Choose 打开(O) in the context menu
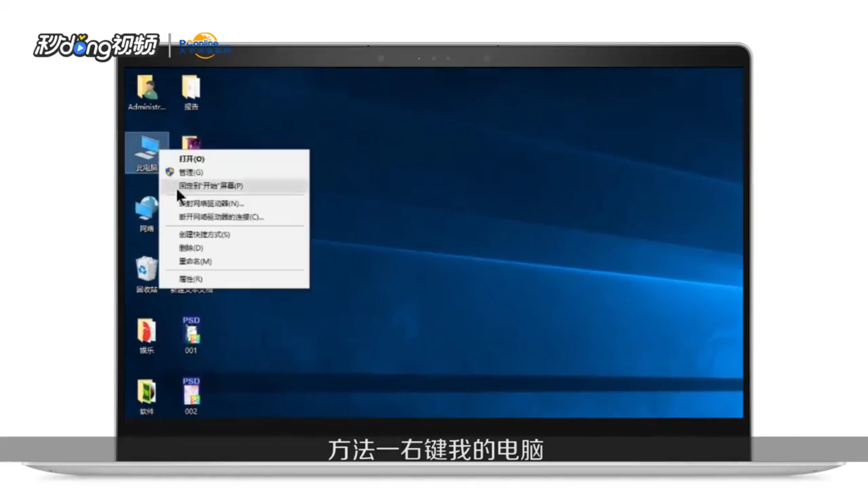Image resolution: width=868 pixels, height=488 pixels. [x=235, y=159]
